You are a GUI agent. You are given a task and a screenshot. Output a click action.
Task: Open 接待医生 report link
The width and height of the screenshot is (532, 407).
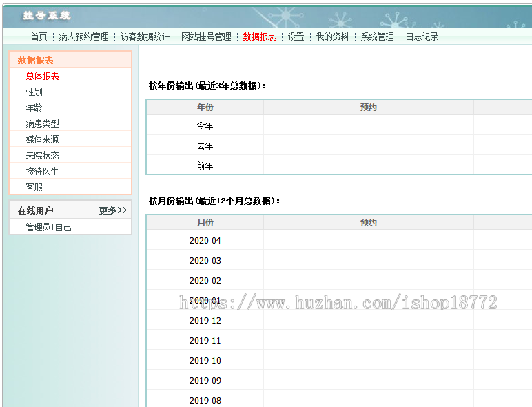[x=43, y=171]
